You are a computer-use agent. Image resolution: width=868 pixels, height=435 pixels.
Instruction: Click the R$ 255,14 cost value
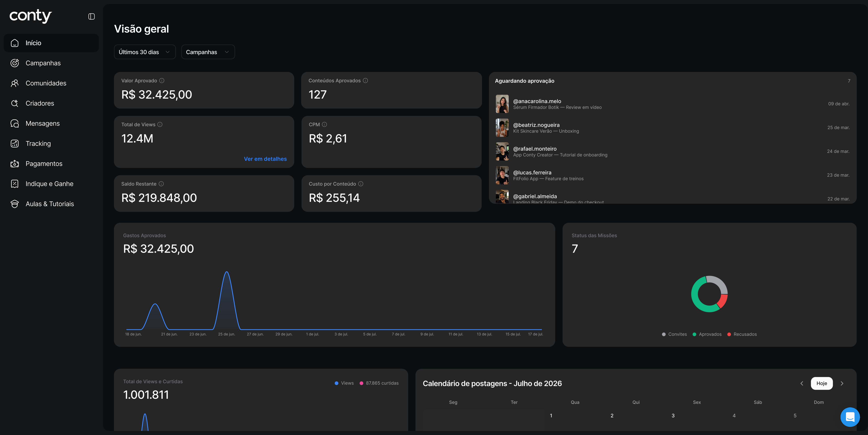click(334, 198)
